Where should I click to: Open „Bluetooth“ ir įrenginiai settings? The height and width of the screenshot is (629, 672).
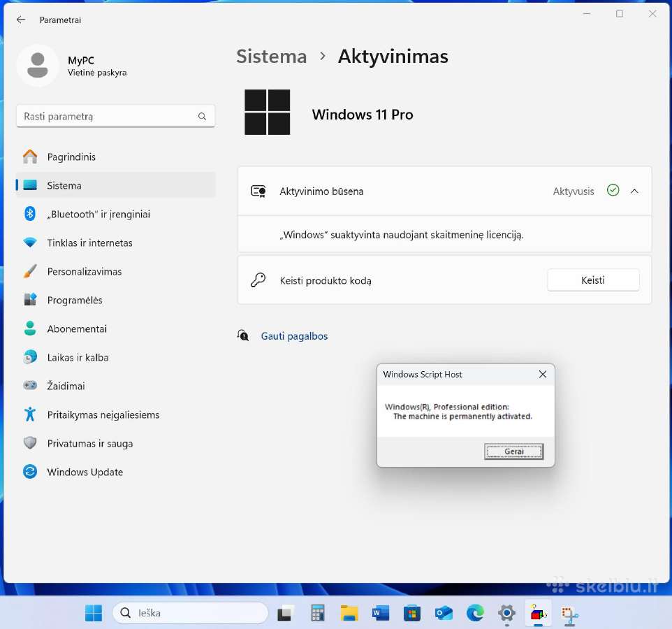coord(116,214)
